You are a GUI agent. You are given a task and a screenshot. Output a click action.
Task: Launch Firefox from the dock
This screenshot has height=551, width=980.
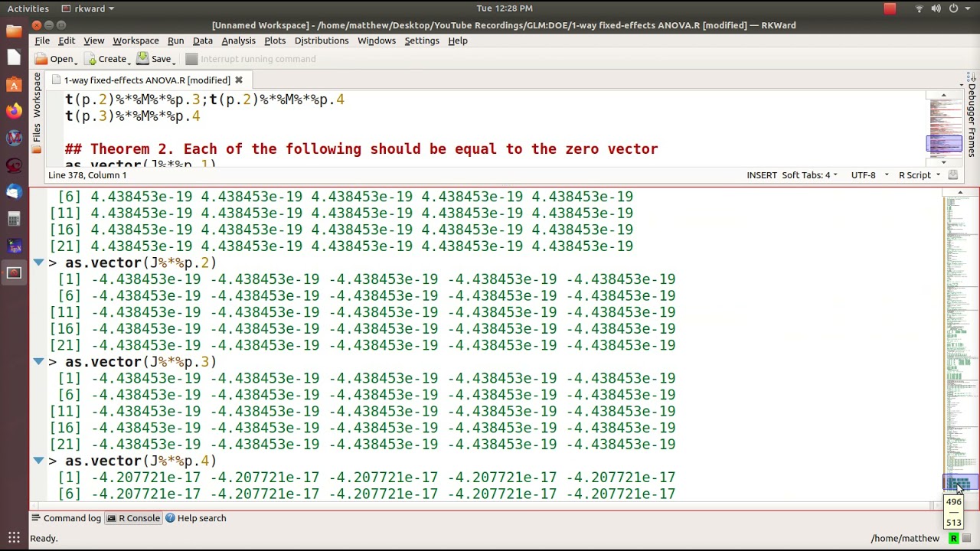14,112
